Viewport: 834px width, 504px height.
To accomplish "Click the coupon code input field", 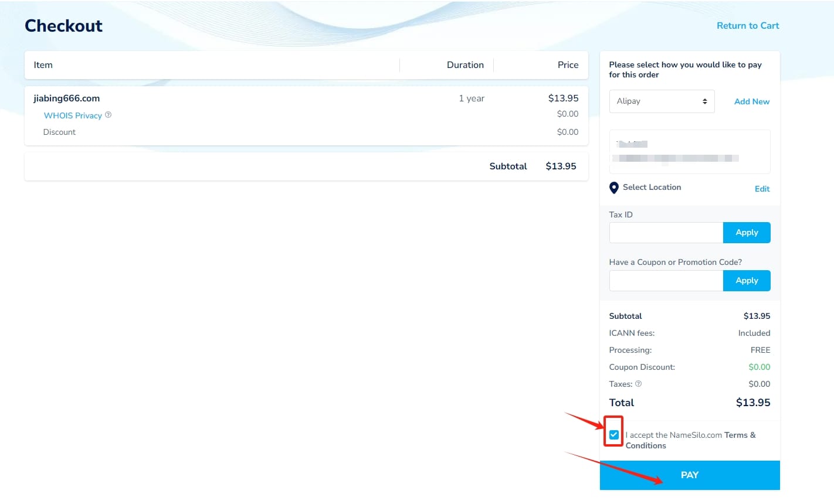I will click(x=666, y=281).
